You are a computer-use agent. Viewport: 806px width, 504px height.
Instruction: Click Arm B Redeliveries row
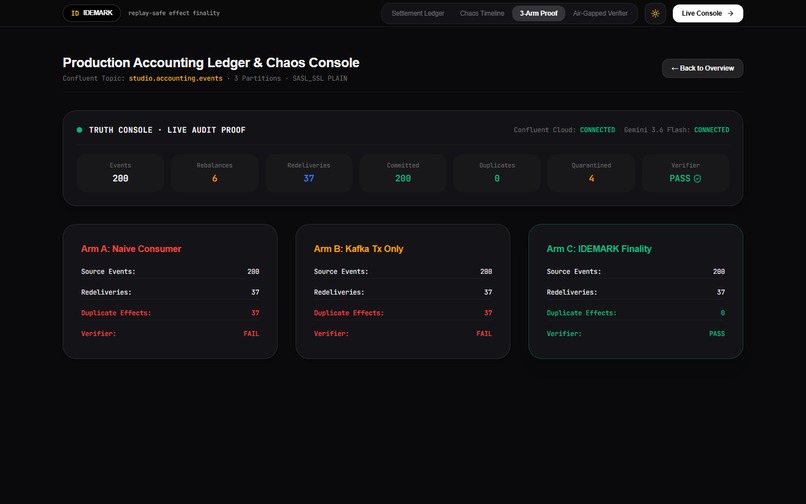(x=403, y=292)
